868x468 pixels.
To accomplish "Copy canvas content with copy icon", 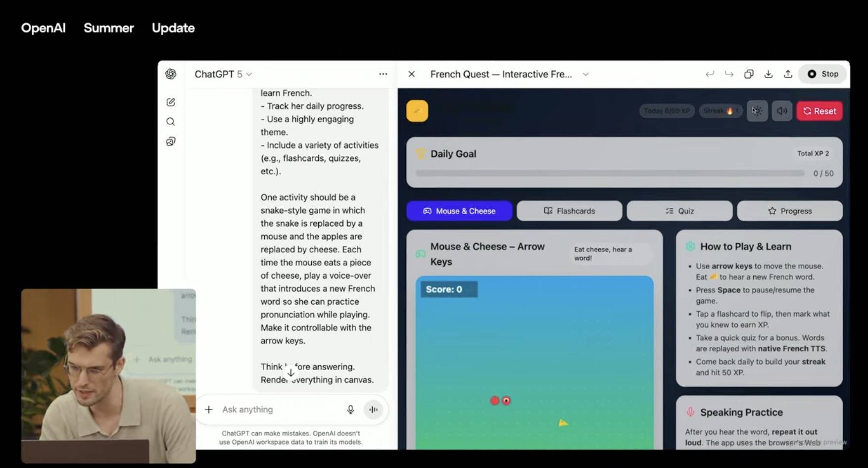I will 749,74.
